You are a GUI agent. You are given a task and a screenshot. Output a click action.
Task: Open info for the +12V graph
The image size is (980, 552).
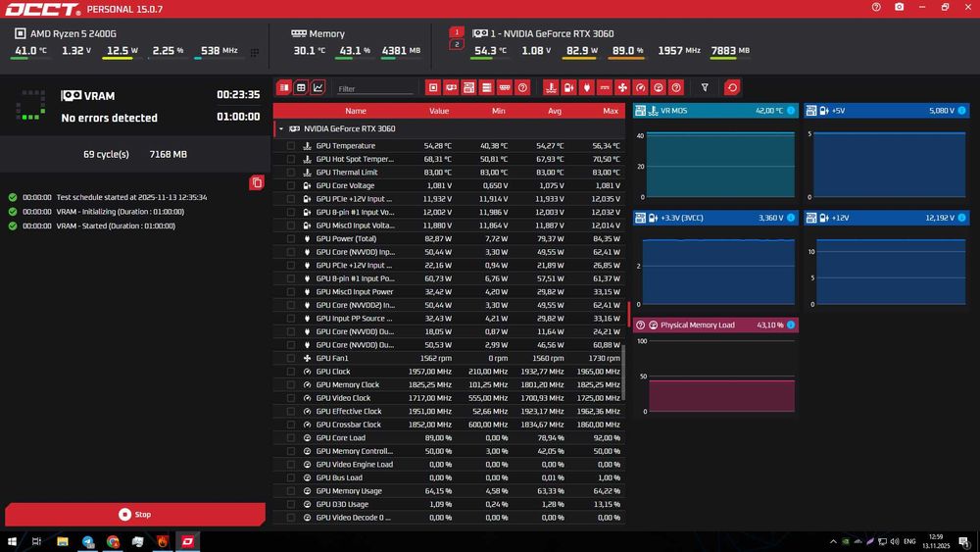962,218
